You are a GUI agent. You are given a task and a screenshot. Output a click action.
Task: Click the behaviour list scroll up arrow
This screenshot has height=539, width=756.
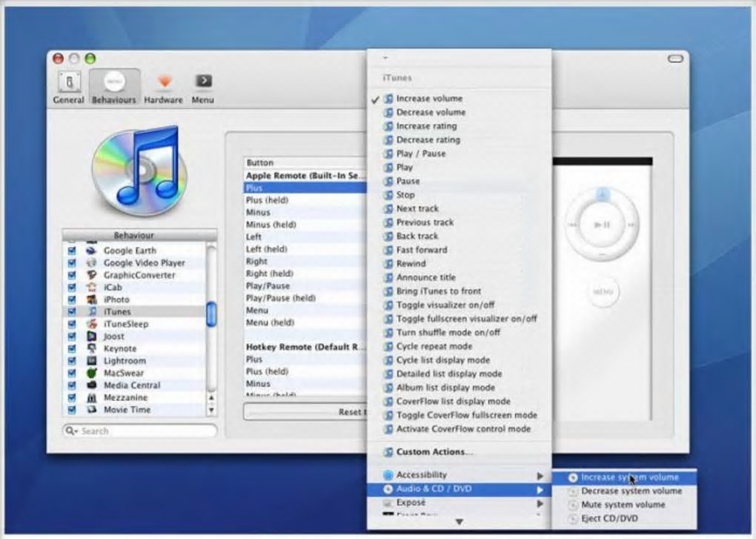point(211,397)
